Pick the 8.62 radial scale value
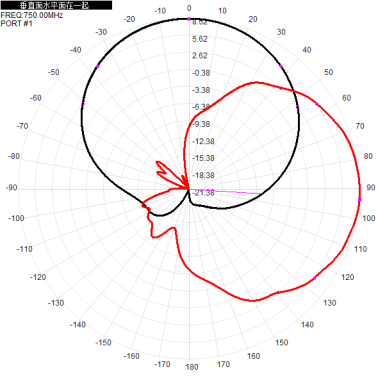Viewport: 378px width, 378px height. point(200,22)
